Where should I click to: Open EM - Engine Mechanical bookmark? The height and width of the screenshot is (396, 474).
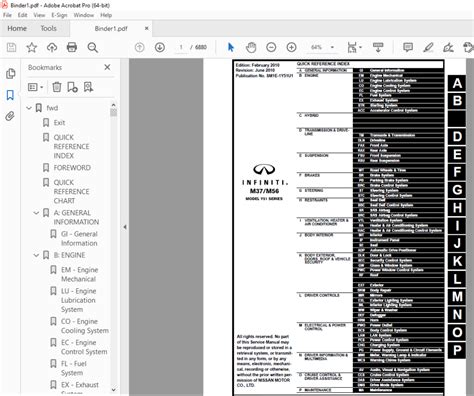(x=79, y=274)
